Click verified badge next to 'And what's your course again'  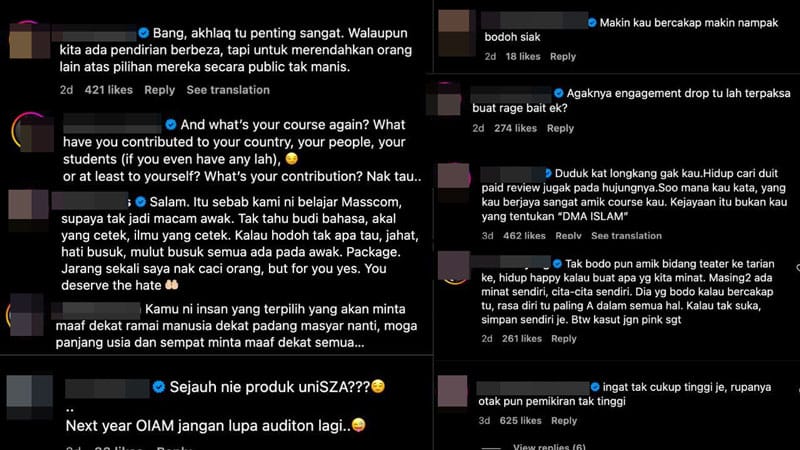171,124
